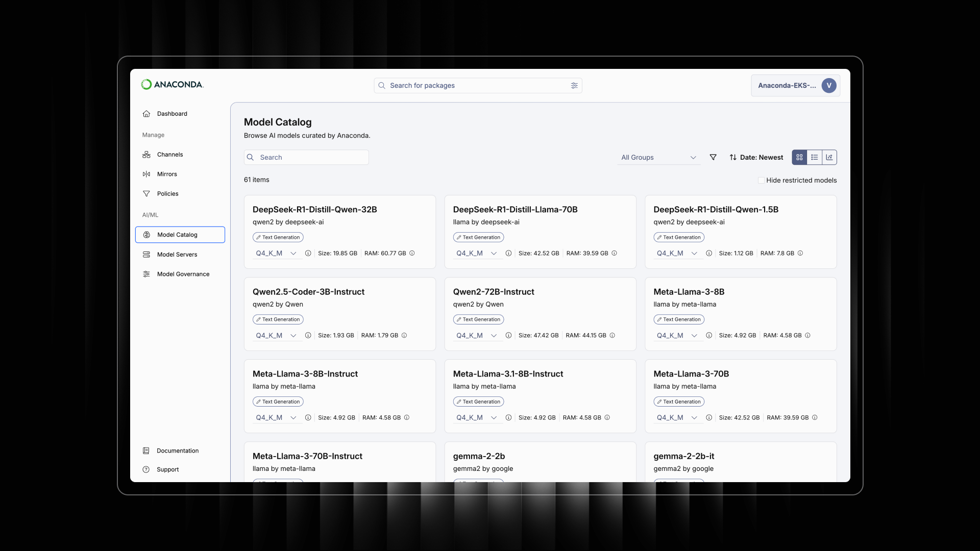Open the Documentation link
Viewport: 980px width, 551px height.
pyautogui.click(x=177, y=450)
